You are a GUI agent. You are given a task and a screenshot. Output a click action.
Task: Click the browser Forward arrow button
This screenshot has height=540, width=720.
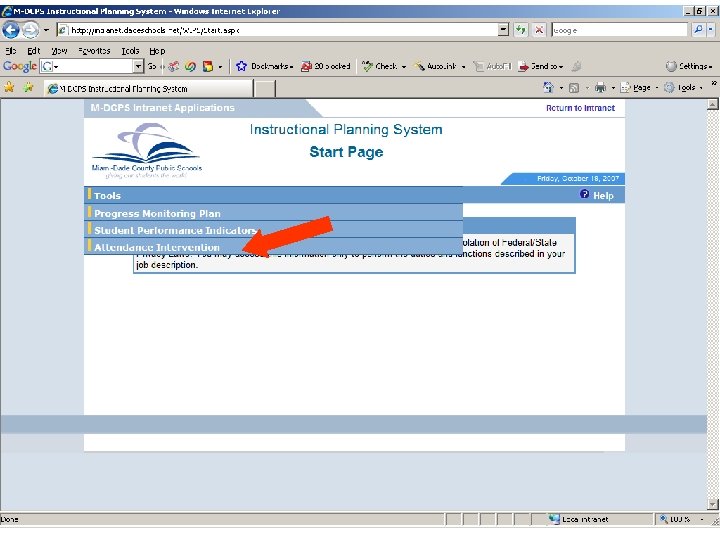pyautogui.click(x=30, y=30)
